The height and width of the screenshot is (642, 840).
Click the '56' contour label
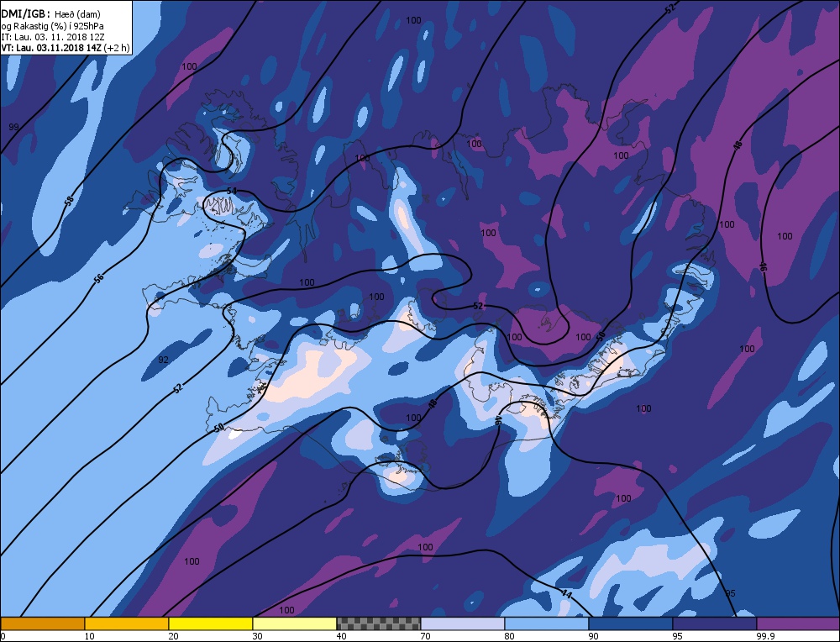(98, 279)
